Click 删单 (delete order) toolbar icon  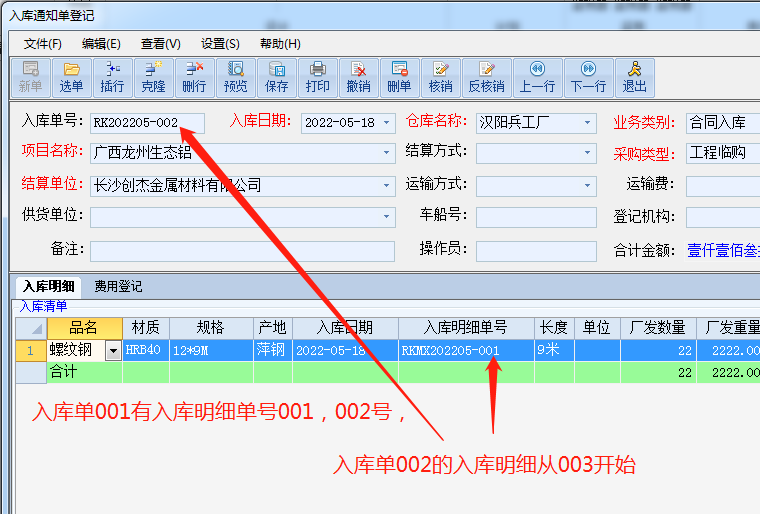point(400,78)
